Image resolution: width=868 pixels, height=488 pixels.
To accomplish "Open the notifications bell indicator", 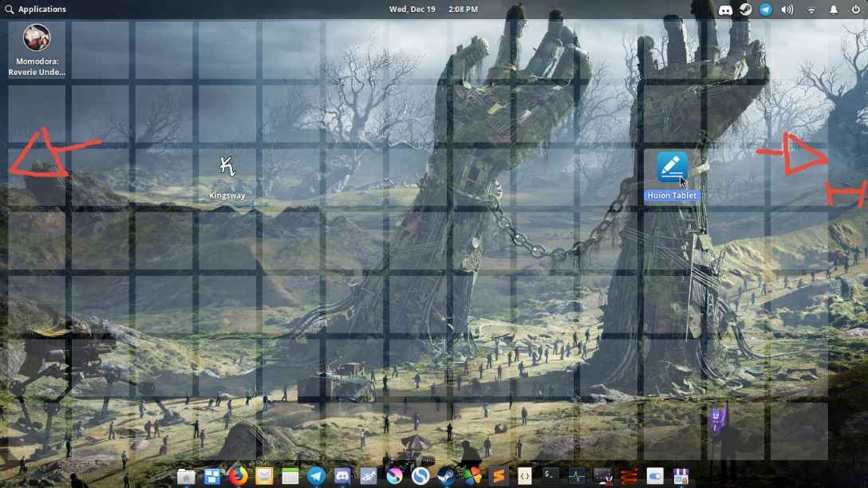I will tap(833, 10).
